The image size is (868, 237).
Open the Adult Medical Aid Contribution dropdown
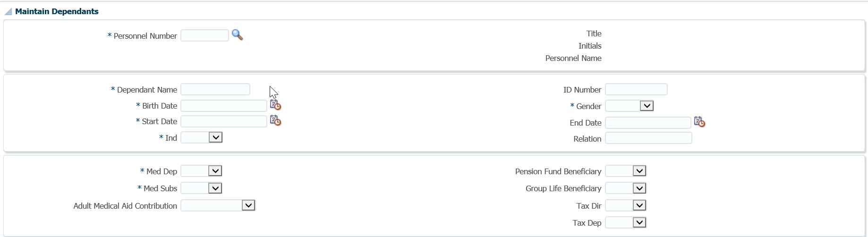(248, 205)
